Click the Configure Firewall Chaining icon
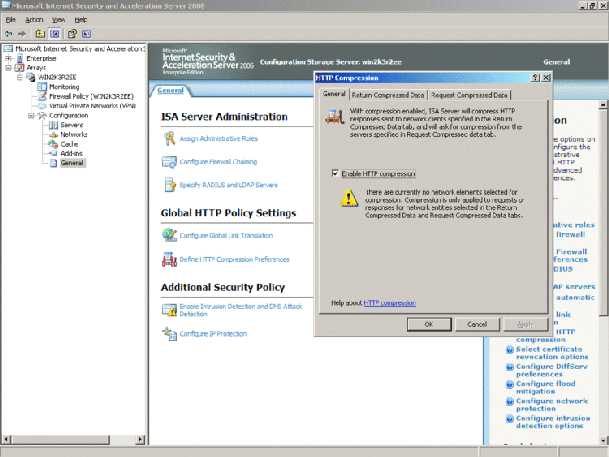The image size is (609, 457). pos(169,162)
